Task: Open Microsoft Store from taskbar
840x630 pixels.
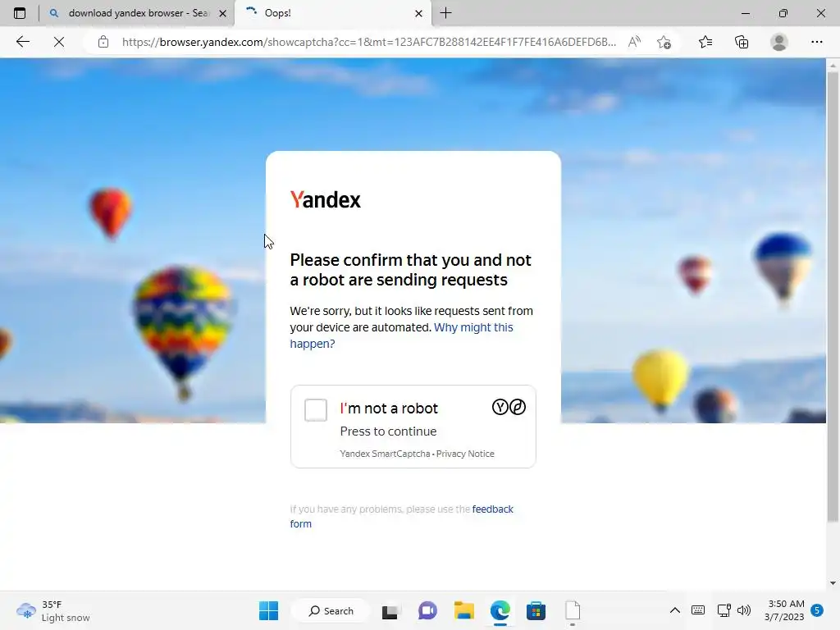Action: pyautogui.click(x=536, y=610)
